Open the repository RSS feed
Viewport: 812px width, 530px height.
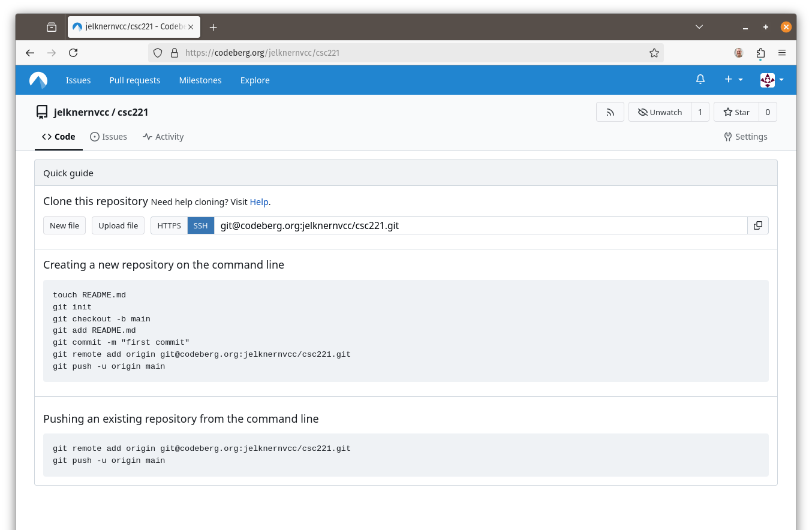point(610,112)
